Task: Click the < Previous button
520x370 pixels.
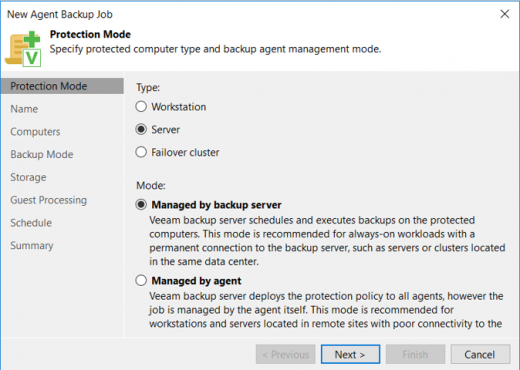Action: [x=286, y=354]
